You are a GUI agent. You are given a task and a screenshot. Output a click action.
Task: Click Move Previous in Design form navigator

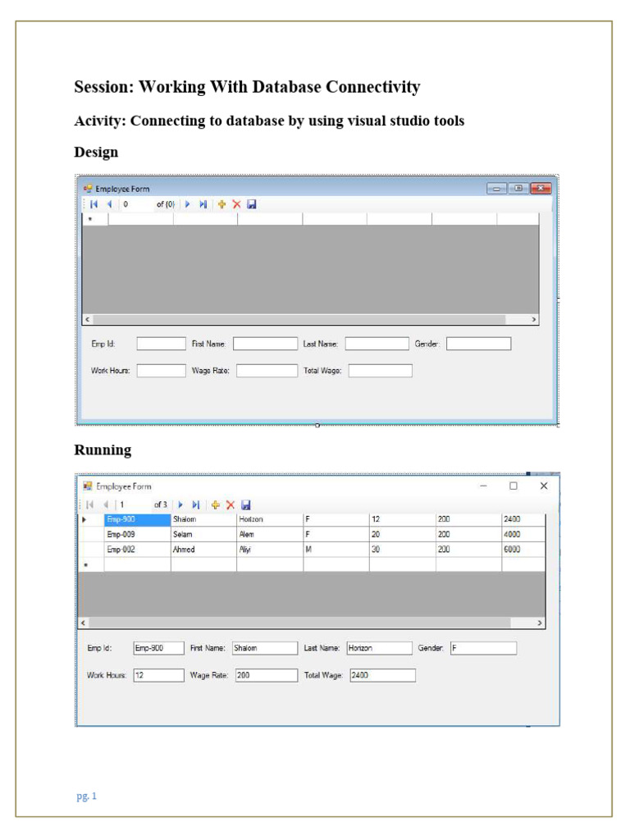point(109,204)
